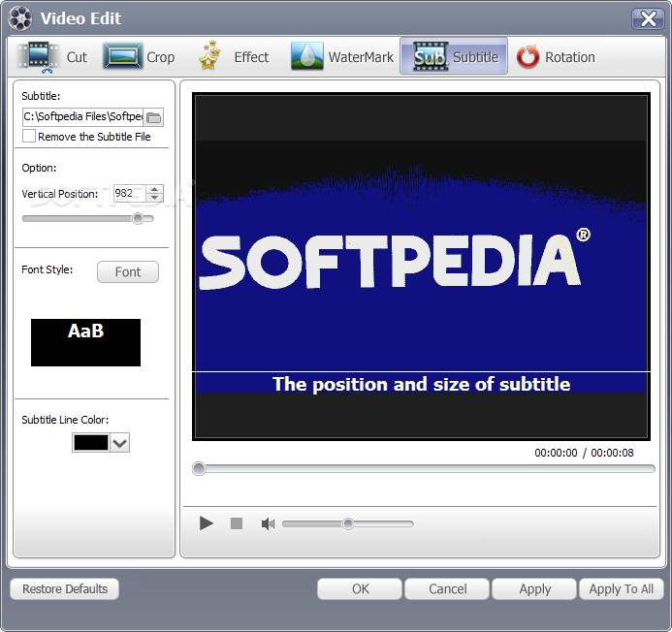Image resolution: width=672 pixels, height=632 pixels.
Task: Click the video seek bar handle
Action: pos(199,468)
